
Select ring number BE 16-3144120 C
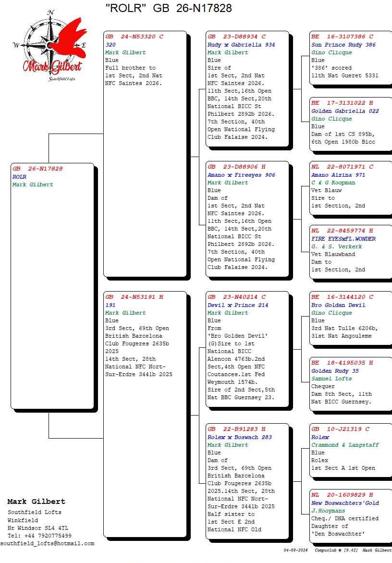coord(343,297)
